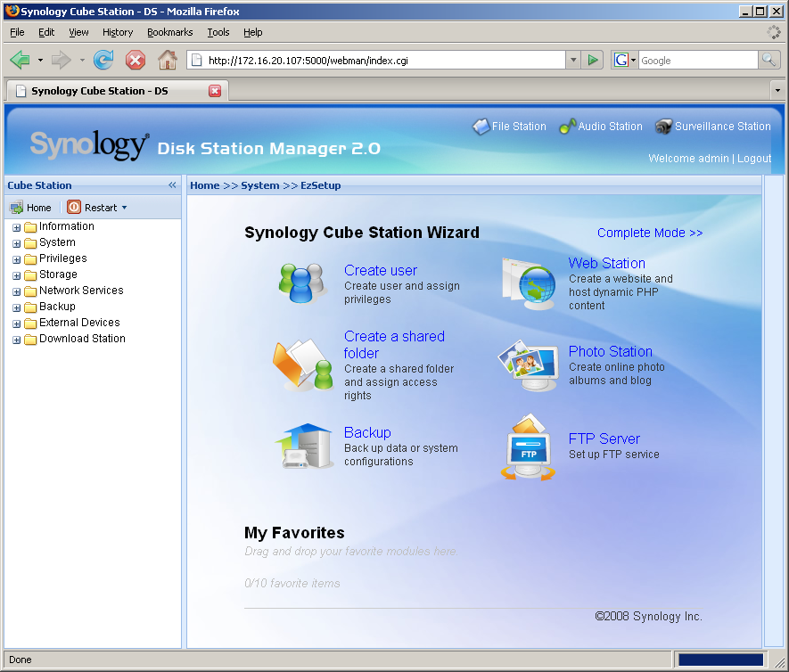The width and height of the screenshot is (789, 672).
Task: Collapse the Cube Station side panel
Action: (x=172, y=185)
